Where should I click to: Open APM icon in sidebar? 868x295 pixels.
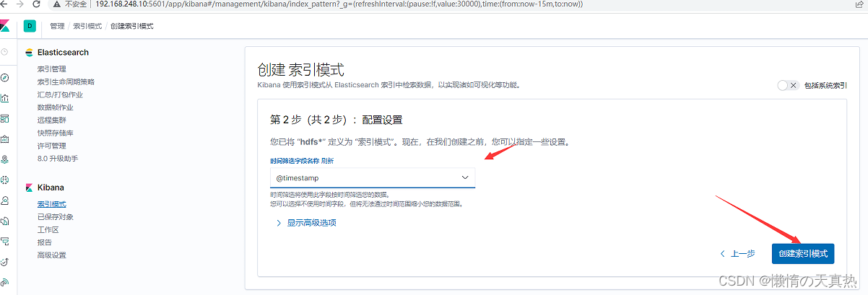pos(5,241)
